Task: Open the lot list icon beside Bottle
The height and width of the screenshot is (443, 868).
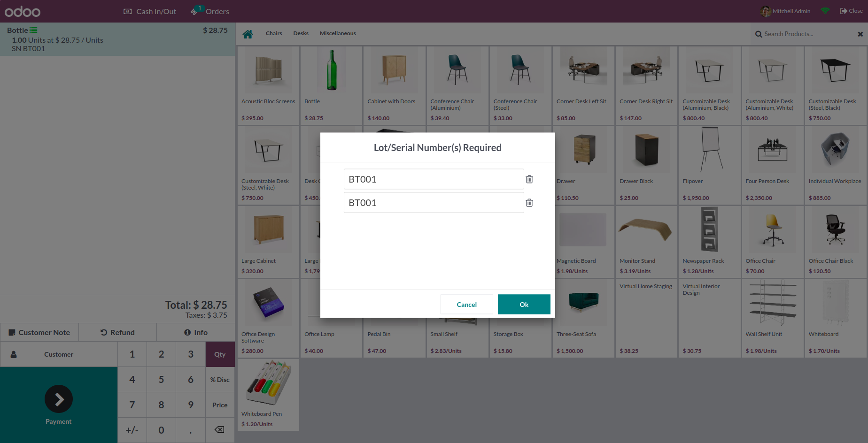Action: point(33,30)
